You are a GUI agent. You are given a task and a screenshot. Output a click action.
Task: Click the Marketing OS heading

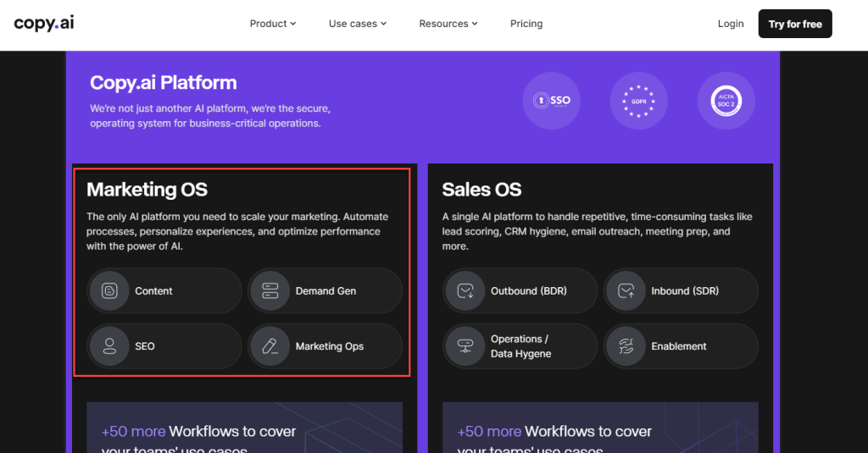tap(147, 190)
